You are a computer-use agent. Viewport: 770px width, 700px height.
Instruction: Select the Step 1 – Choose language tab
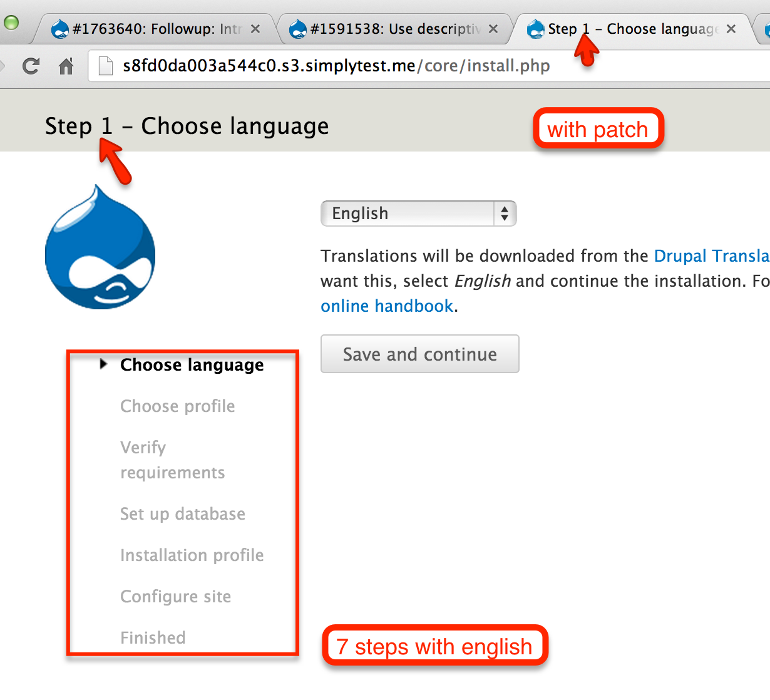(x=632, y=29)
